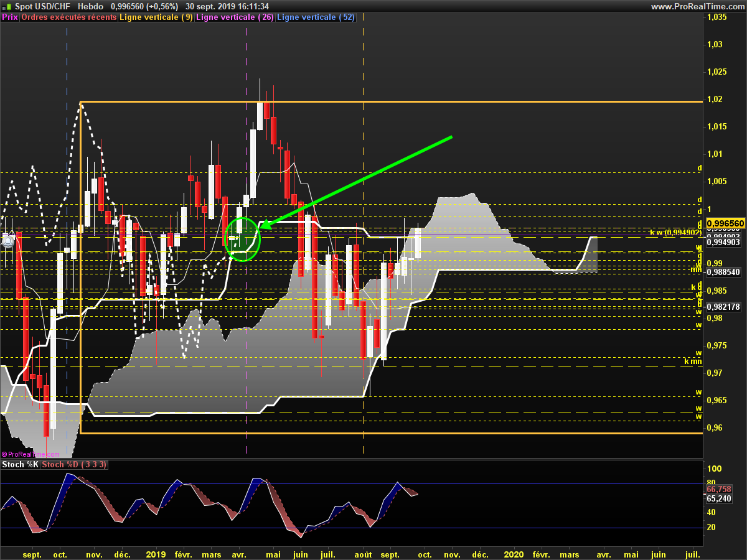The image size is (747, 560).
Task: Click the quote text 0,996560 (+0,56%)
Action: tap(146, 6)
